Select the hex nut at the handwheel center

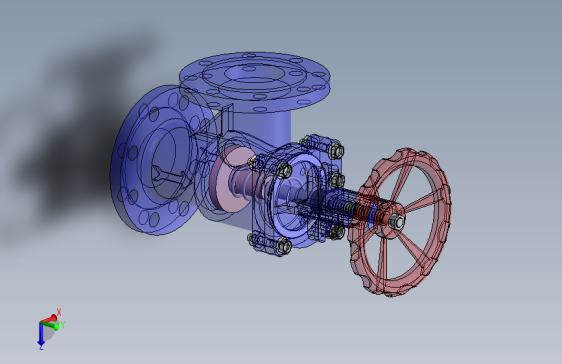point(397,222)
